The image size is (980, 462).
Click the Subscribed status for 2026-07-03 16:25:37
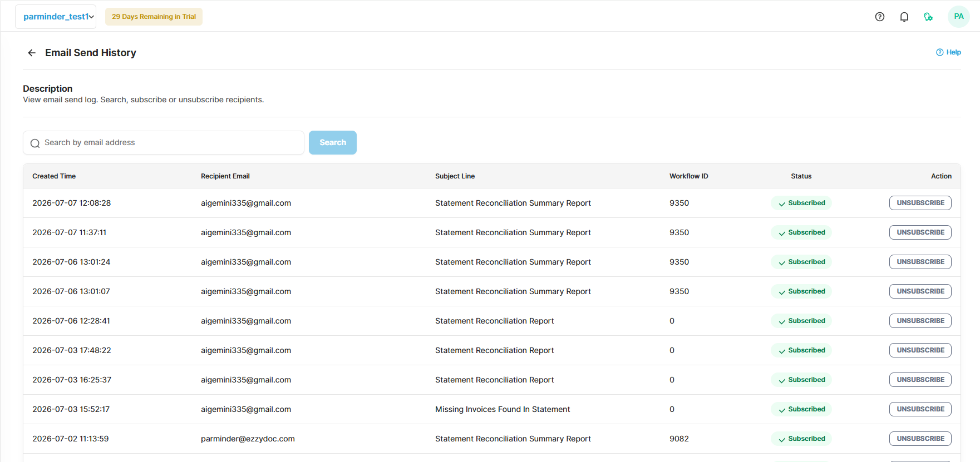pyautogui.click(x=801, y=380)
